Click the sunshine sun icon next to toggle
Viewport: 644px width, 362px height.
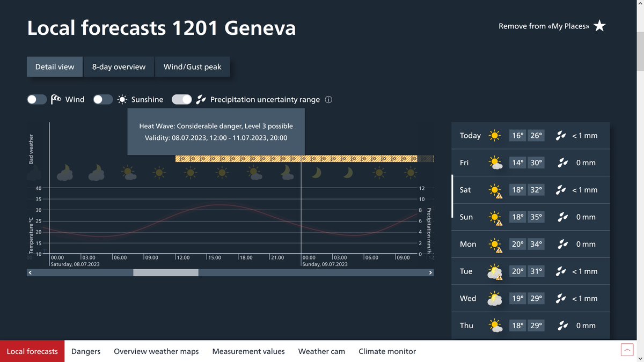[123, 99]
